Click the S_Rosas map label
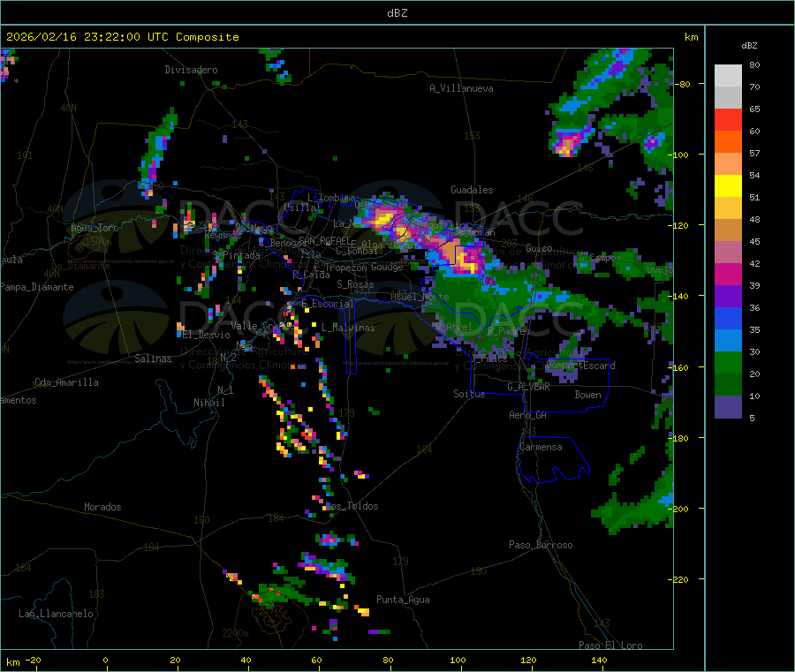Viewport: 795px width, 672px height. pos(355,285)
